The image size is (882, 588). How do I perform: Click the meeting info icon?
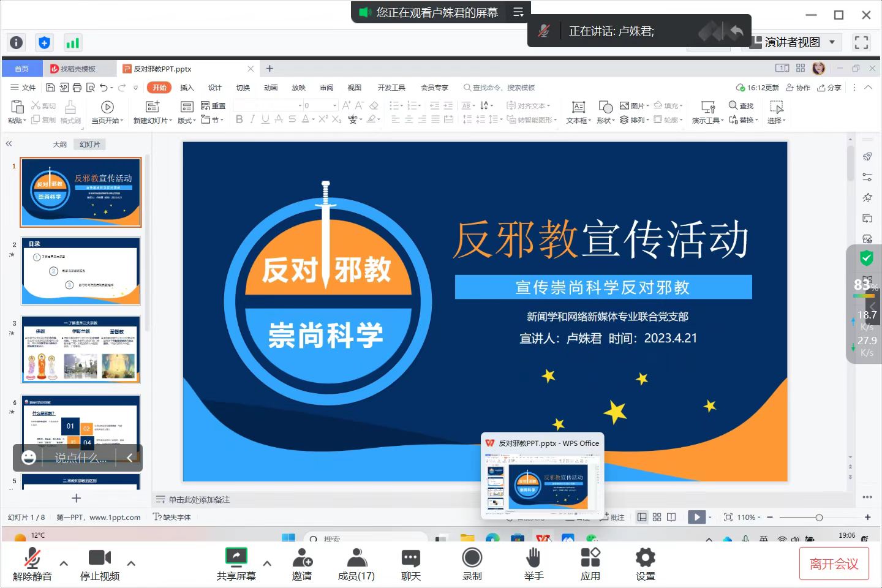(x=17, y=42)
